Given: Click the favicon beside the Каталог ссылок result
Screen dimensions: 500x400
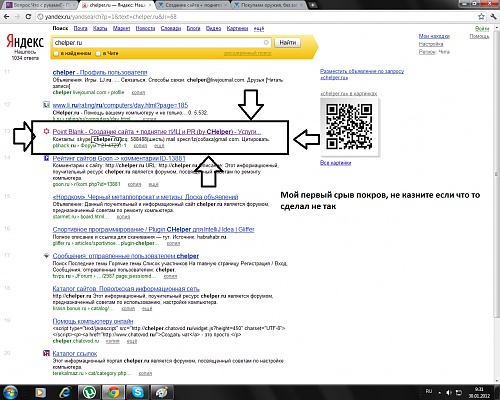Looking at the screenshot, I should pos(46,353).
